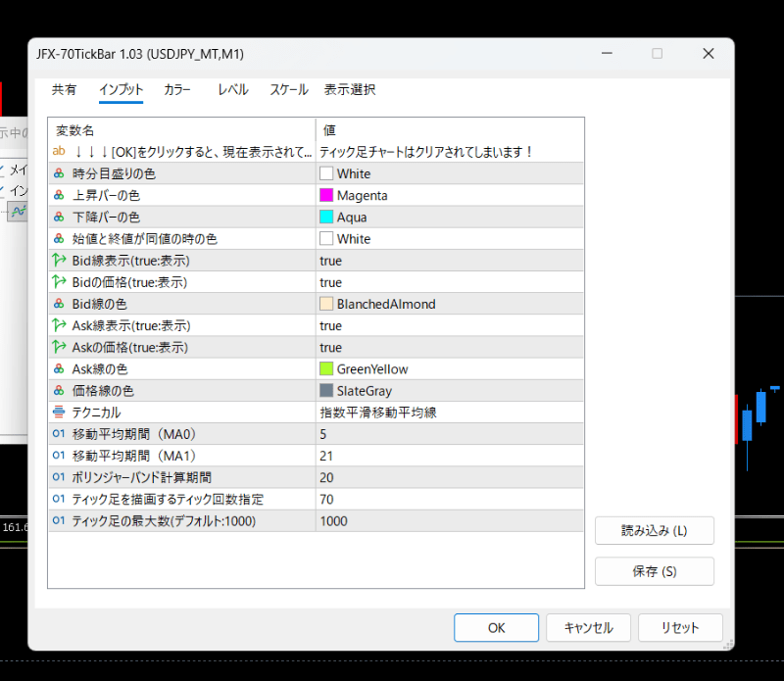
Task: Confirm settings with the OK button
Action: pos(496,627)
